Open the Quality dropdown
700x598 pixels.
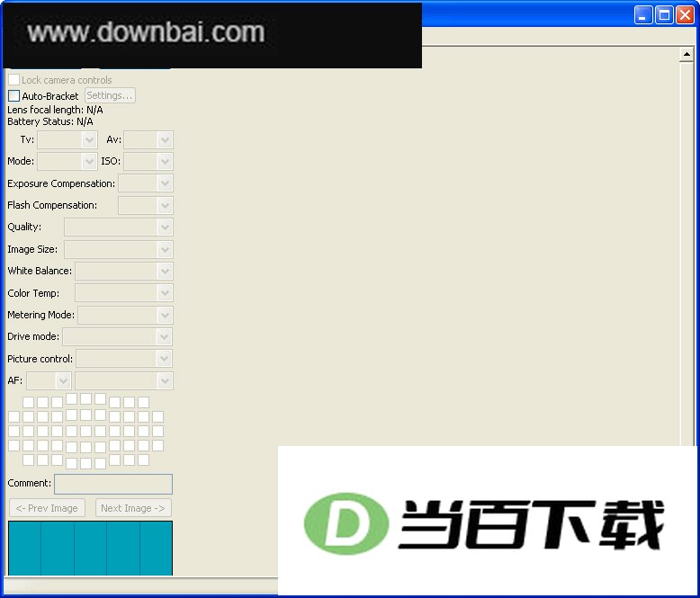(x=118, y=228)
